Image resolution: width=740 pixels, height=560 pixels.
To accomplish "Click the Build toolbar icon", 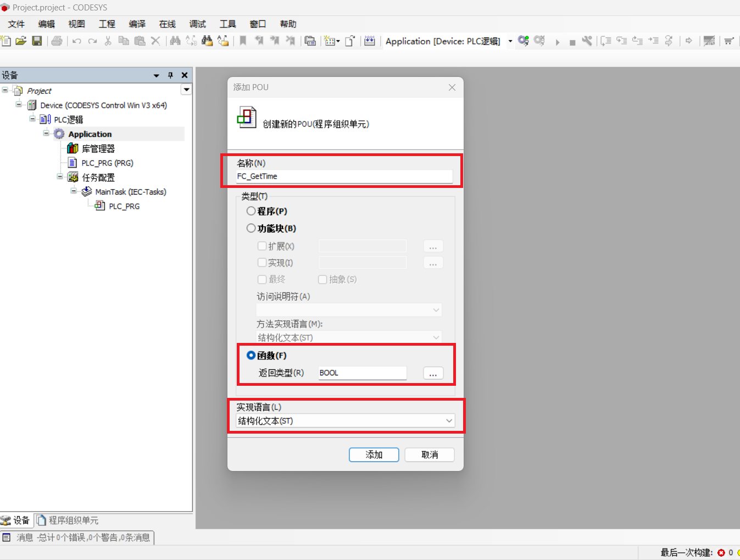I will pos(370,41).
